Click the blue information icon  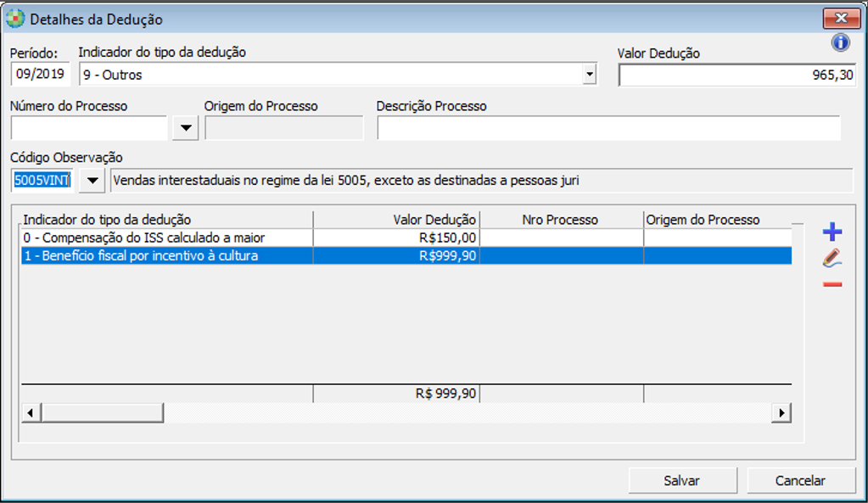(x=840, y=43)
